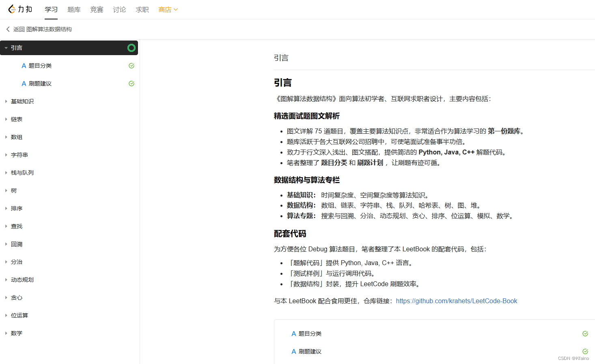
Task: Click the 引言 breadcrumb title above the divider
Action: [x=281, y=58]
